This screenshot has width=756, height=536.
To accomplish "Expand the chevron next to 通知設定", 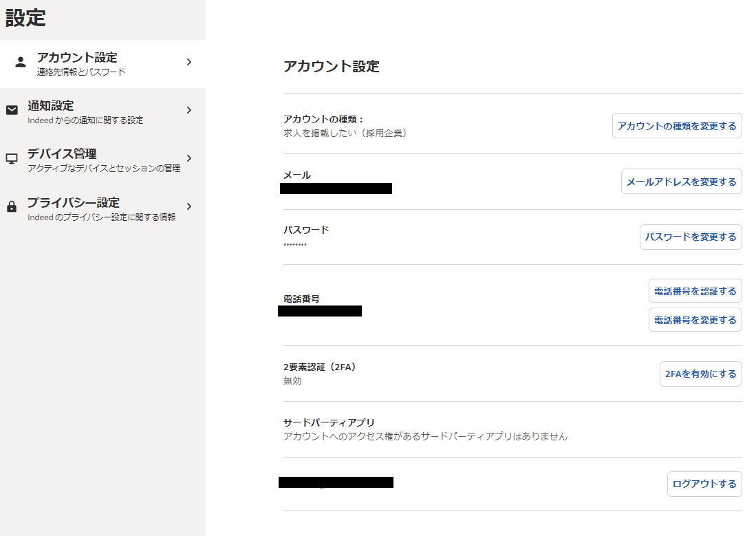I will click(188, 110).
